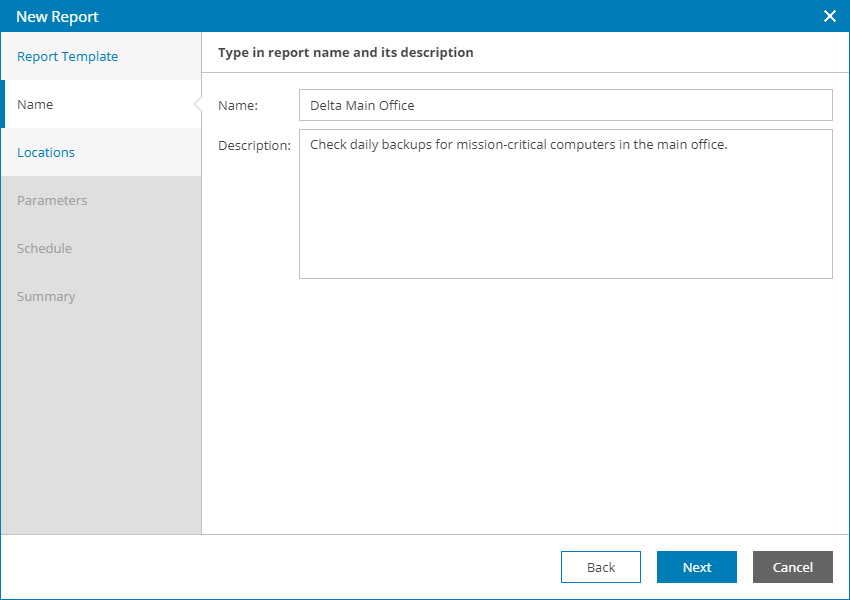Click the "Name:" field label
This screenshot has width=850, height=600.
click(x=238, y=105)
